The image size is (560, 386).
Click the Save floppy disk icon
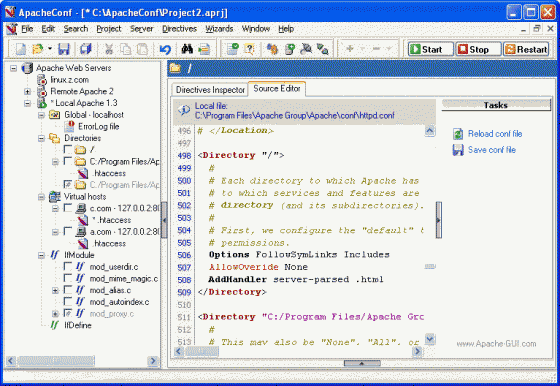(x=64, y=49)
